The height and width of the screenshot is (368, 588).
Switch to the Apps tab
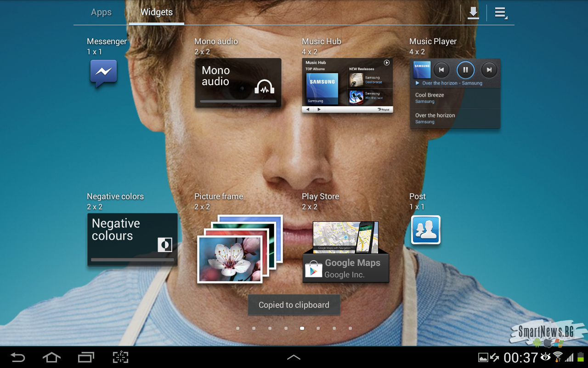(101, 12)
